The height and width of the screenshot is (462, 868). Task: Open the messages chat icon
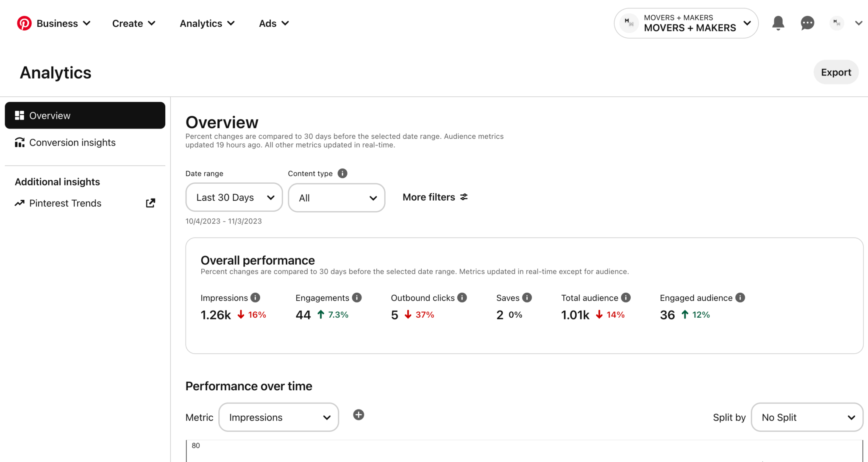point(807,23)
